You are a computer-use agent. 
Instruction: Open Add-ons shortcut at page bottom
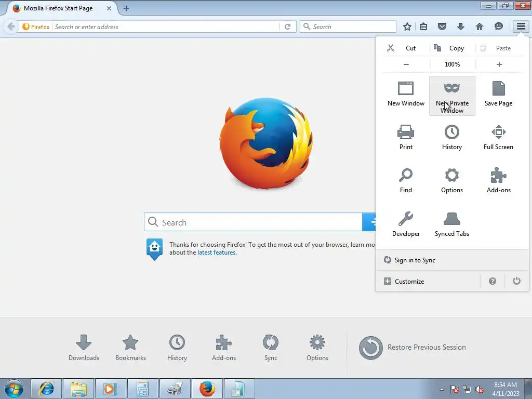click(223, 348)
